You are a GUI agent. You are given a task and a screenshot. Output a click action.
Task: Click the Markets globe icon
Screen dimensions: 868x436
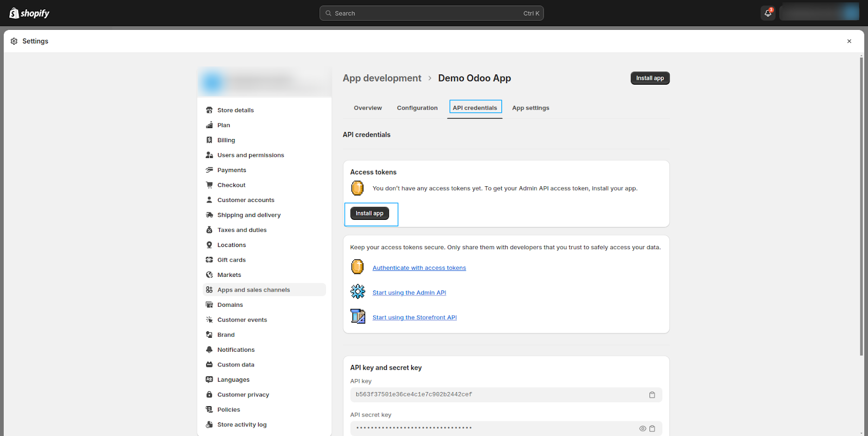tap(209, 275)
